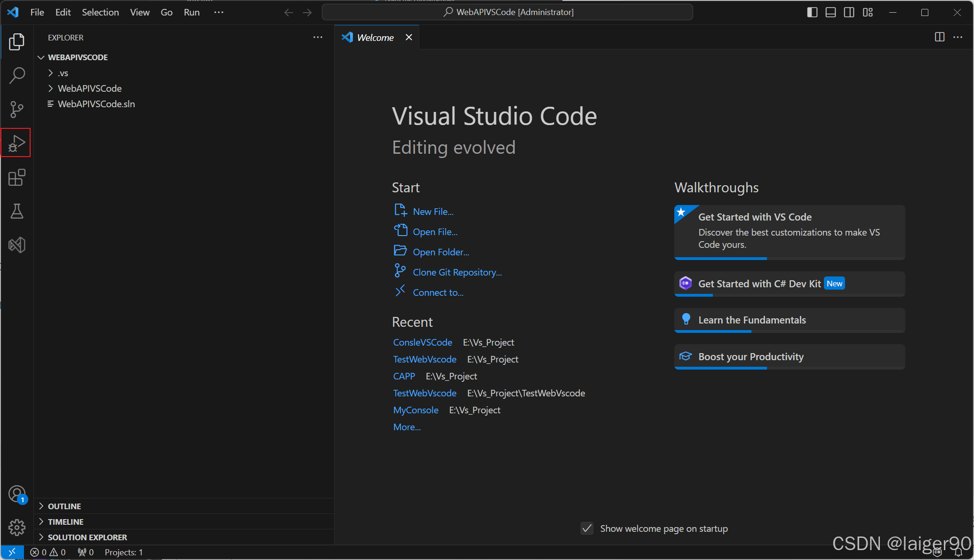Expand the SOLUTION EXPLORER section
Viewport: 974px width, 560px height.
(x=87, y=537)
